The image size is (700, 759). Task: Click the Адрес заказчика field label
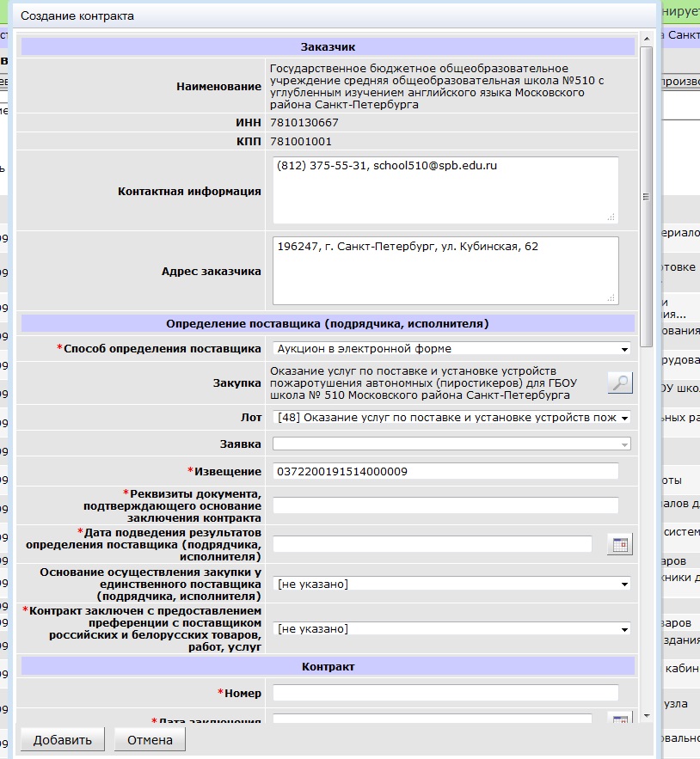212,271
